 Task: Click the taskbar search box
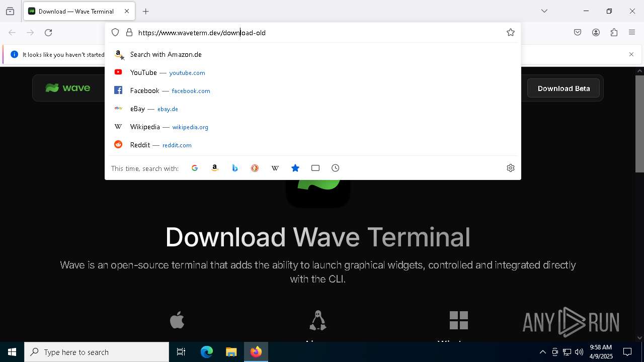point(97,352)
